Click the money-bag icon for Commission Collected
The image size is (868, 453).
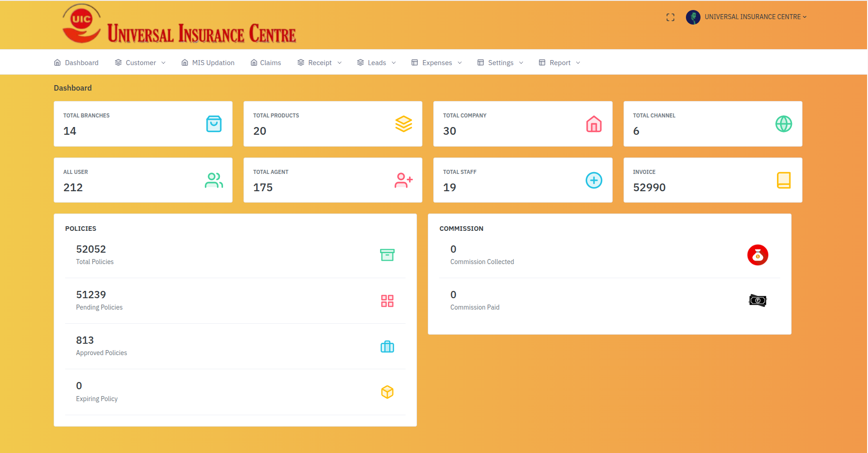757,255
